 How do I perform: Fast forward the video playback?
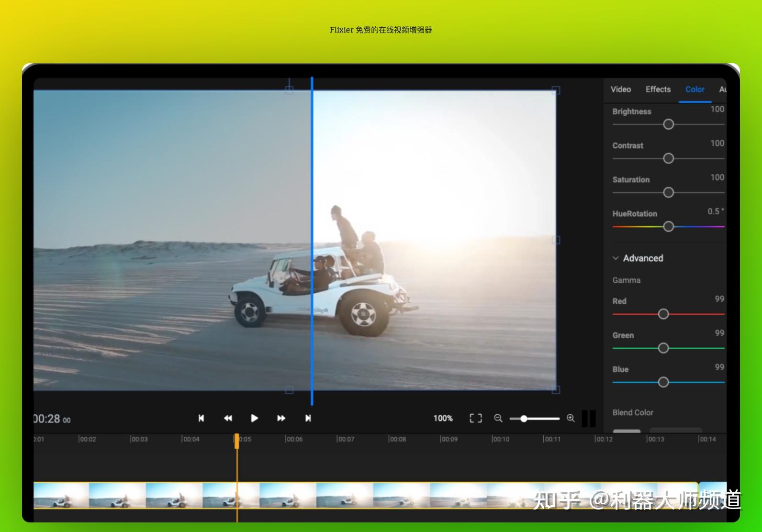coord(281,418)
